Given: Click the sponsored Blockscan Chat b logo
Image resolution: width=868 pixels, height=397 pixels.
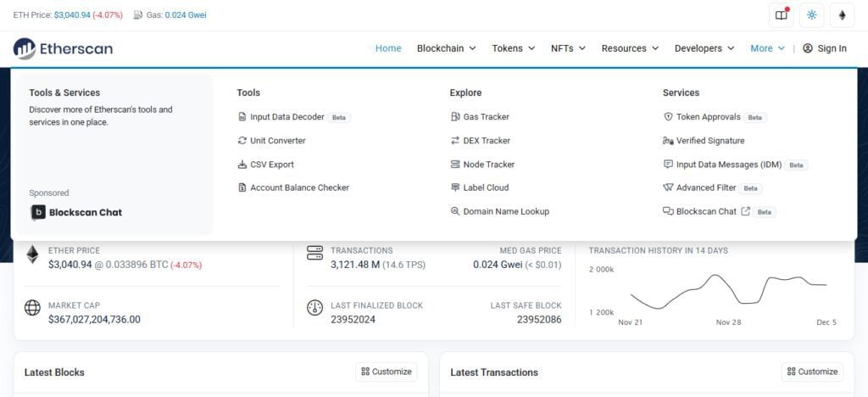Looking at the screenshot, I should (x=37, y=213).
